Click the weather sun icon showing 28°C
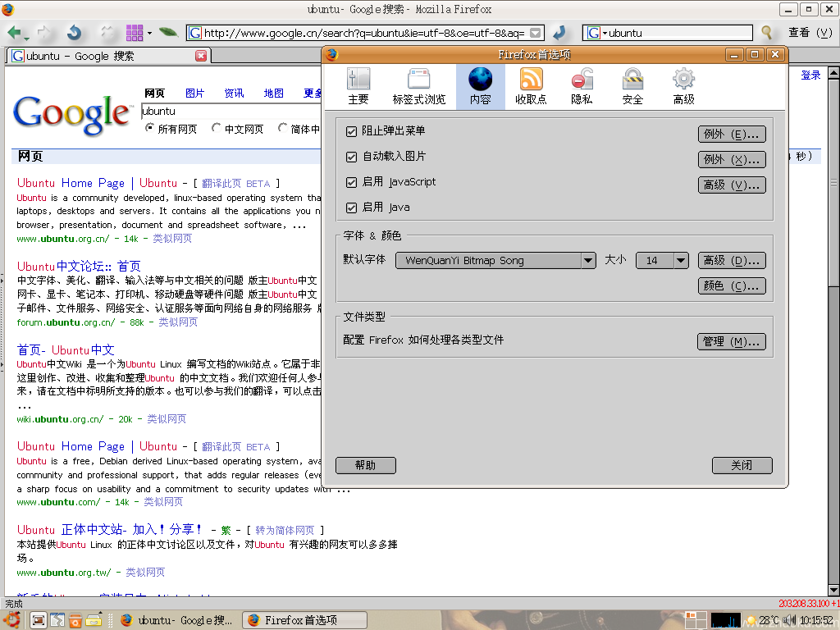 coord(751,620)
